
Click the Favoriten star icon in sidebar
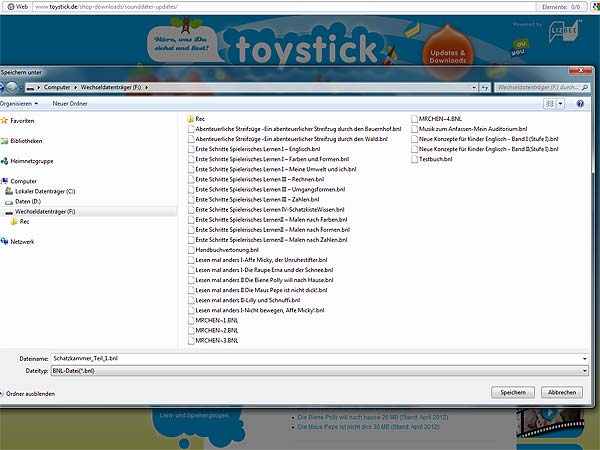(5, 120)
